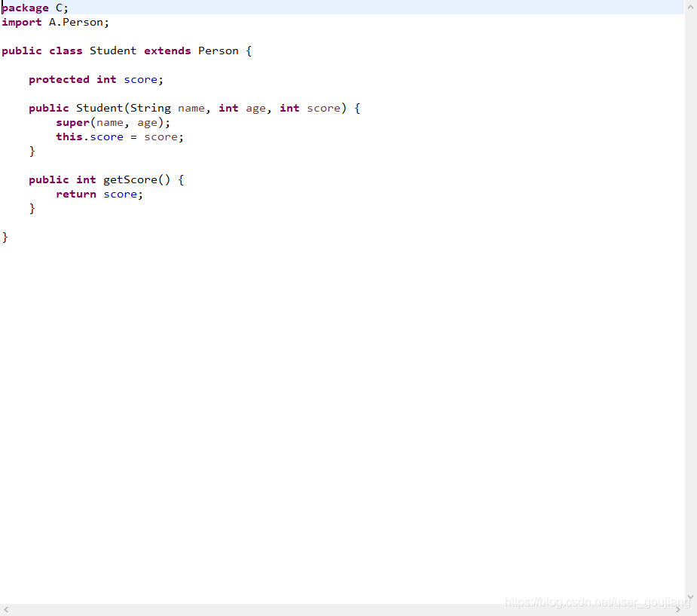
Task: Click the 'package' keyword on the first line
Action: click(x=26, y=8)
